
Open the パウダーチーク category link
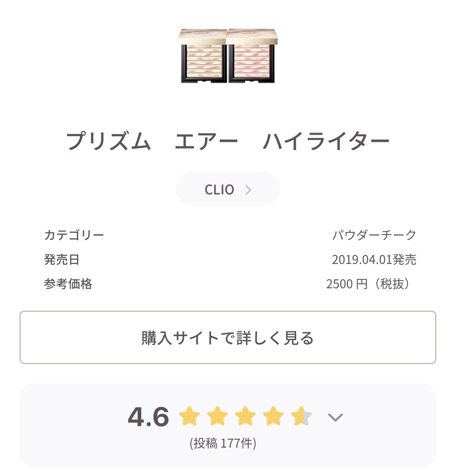pos(374,235)
